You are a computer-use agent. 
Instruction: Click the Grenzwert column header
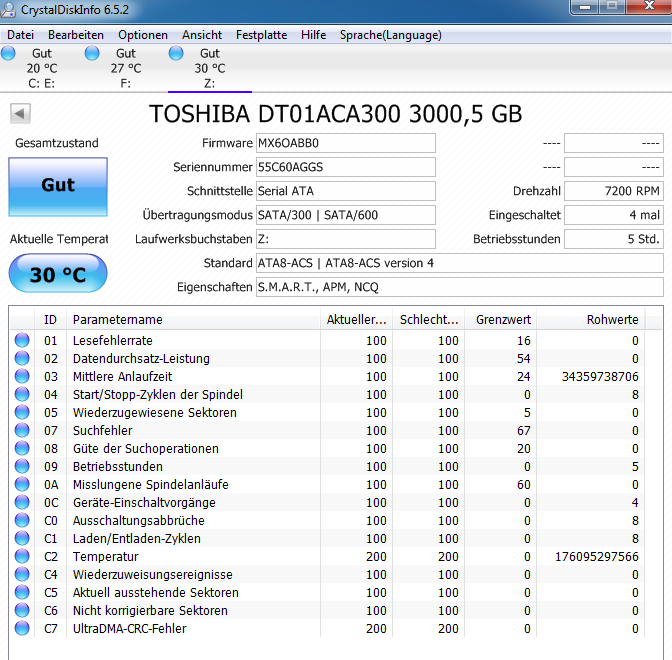(501, 320)
